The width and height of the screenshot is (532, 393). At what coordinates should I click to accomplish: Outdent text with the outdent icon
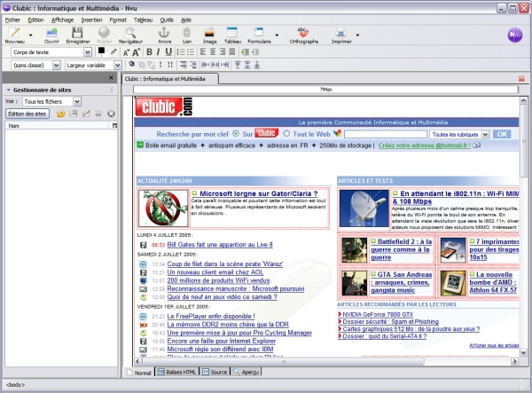(255, 52)
